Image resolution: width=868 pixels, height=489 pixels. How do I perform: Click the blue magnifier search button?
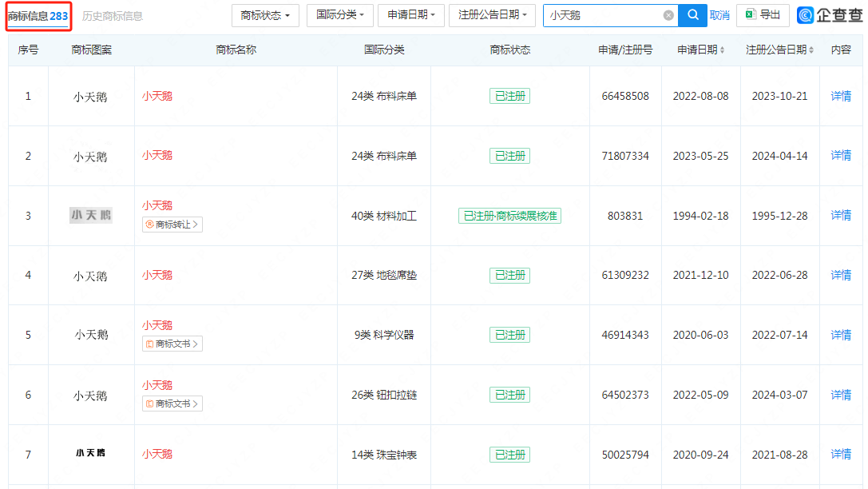(x=692, y=15)
